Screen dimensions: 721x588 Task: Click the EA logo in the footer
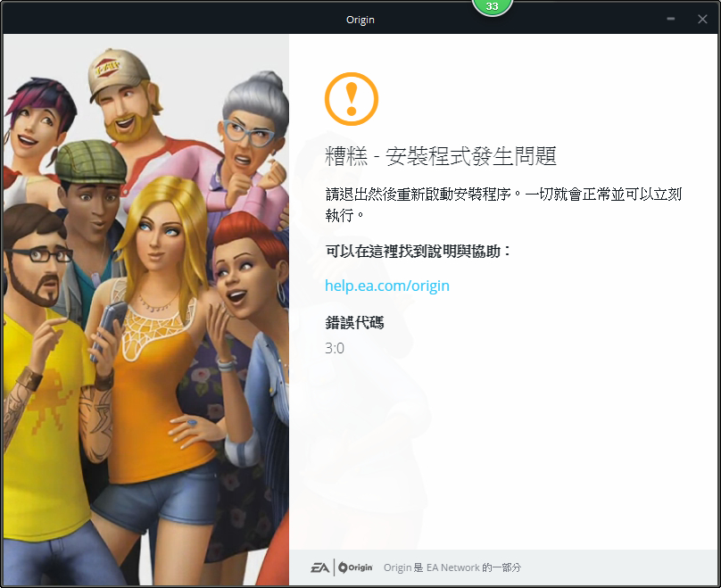tap(320, 567)
